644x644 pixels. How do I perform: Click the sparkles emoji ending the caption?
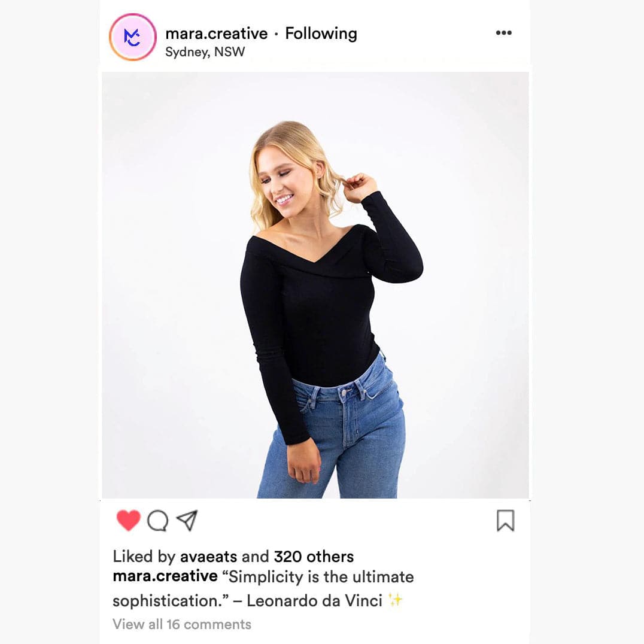click(x=394, y=600)
